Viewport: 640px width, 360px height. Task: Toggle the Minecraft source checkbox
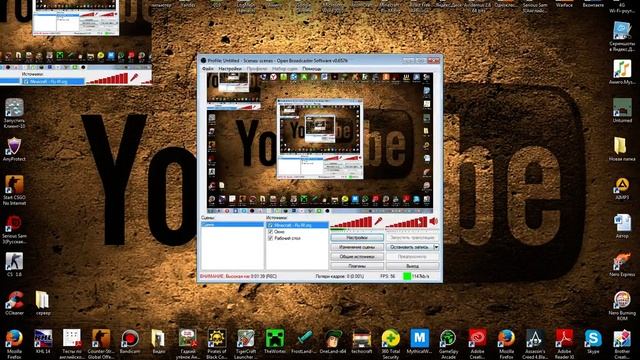[x=270, y=225]
